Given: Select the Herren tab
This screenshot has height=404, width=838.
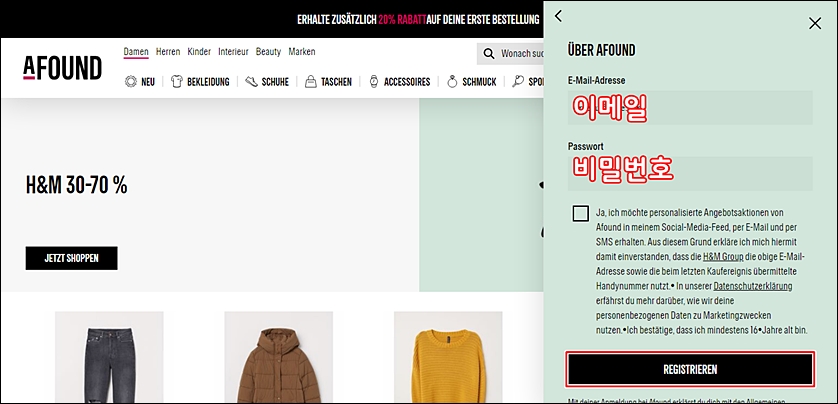Looking at the screenshot, I should click(168, 52).
